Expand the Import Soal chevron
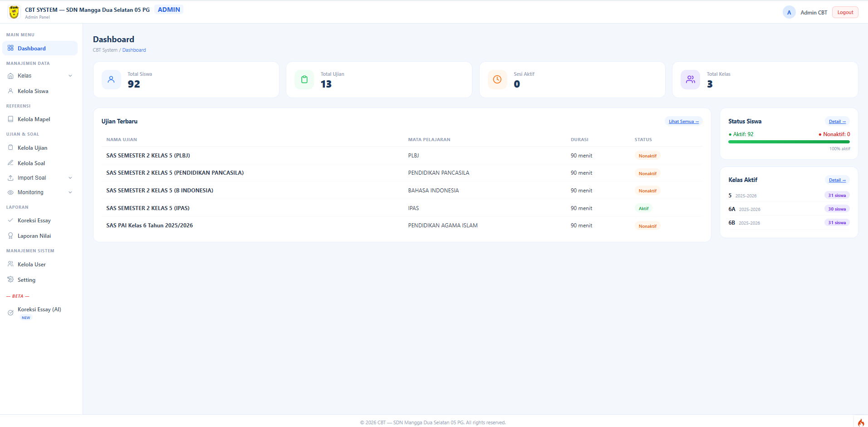 pos(70,178)
